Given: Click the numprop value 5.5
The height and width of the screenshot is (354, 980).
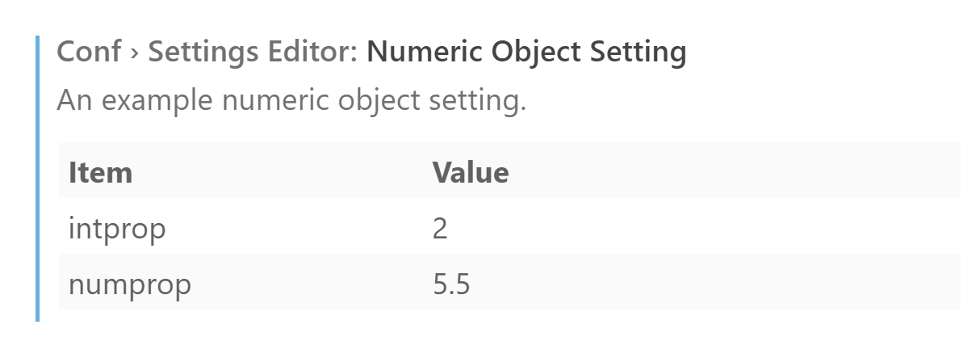Looking at the screenshot, I should coord(451,284).
